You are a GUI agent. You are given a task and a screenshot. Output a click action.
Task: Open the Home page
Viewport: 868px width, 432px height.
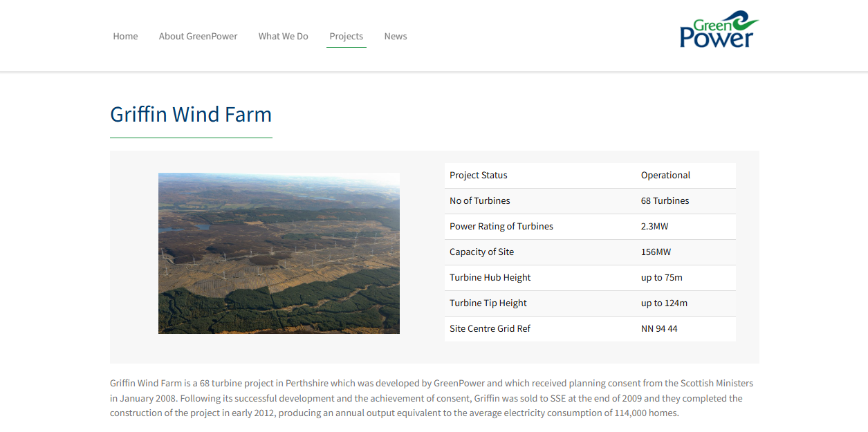pyautogui.click(x=125, y=36)
